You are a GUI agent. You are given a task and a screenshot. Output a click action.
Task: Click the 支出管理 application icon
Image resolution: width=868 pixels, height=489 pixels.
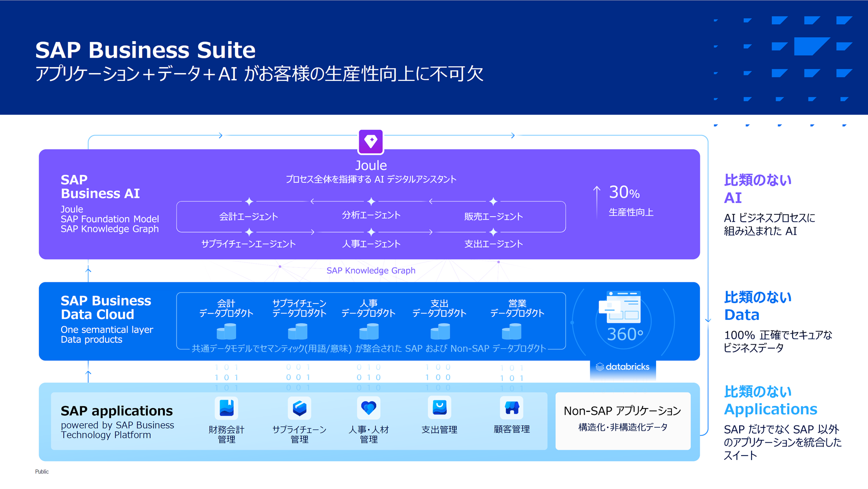439,408
